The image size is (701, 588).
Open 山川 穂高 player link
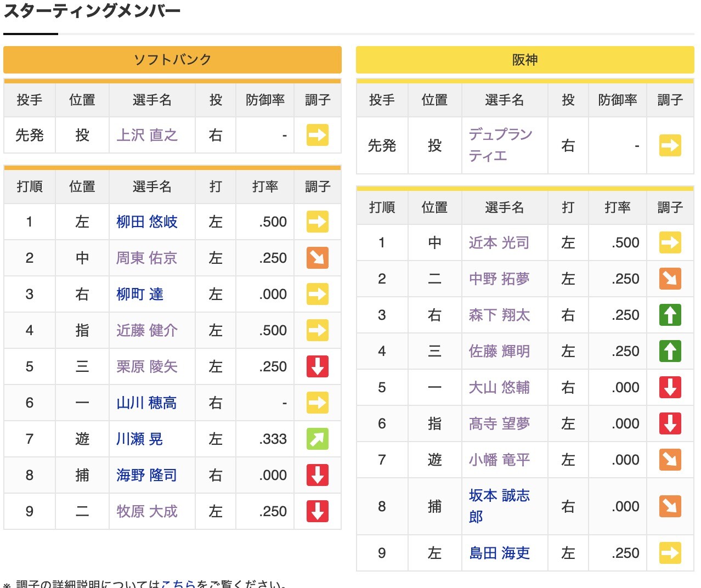click(x=146, y=403)
